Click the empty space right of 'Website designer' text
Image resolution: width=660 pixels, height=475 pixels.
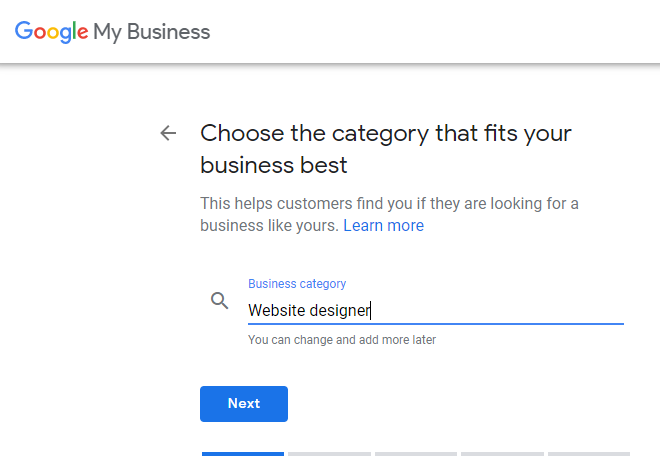[x=497, y=310]
